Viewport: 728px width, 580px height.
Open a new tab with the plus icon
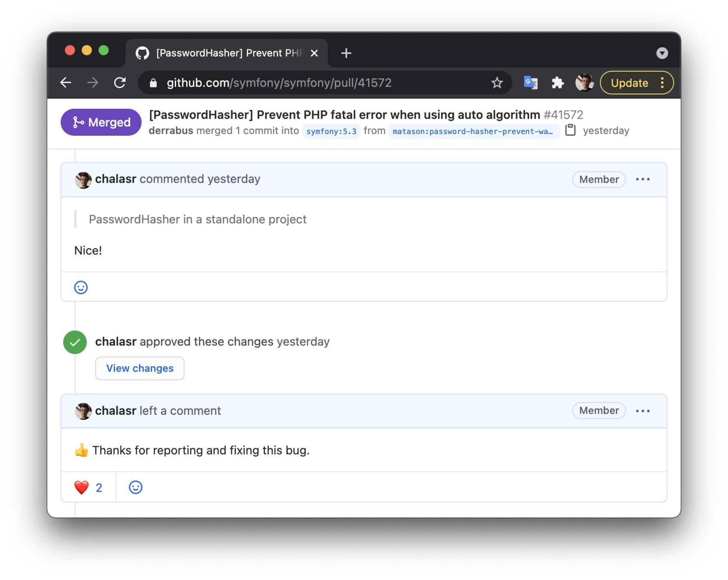point(346,53)
